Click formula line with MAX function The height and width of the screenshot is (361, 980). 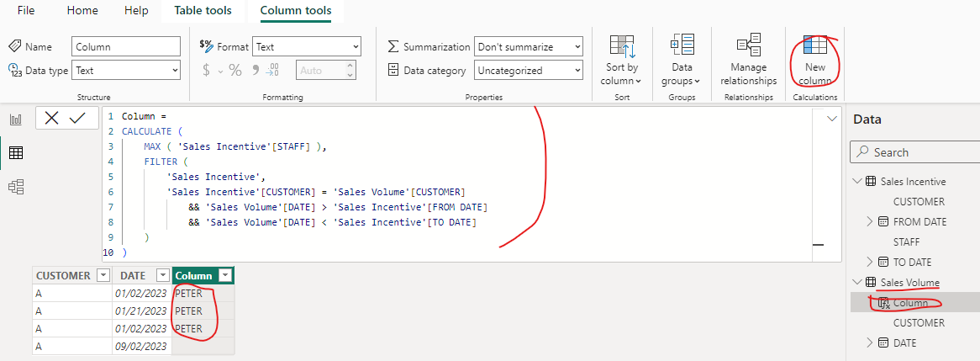[x=235, y=146]
